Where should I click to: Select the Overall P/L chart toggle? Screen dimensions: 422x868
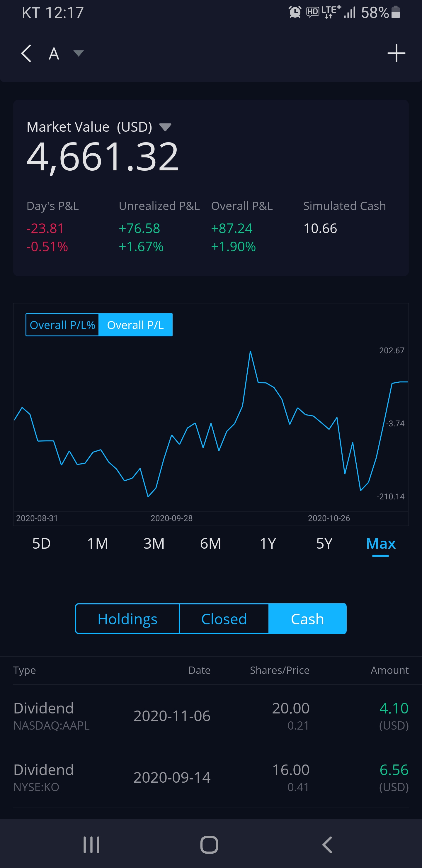click(135, 325)
